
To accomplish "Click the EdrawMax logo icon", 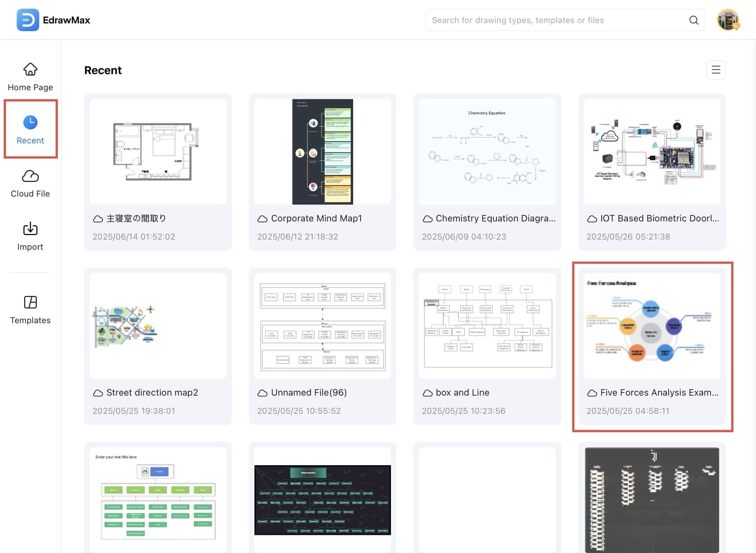I will pos(28,20).
